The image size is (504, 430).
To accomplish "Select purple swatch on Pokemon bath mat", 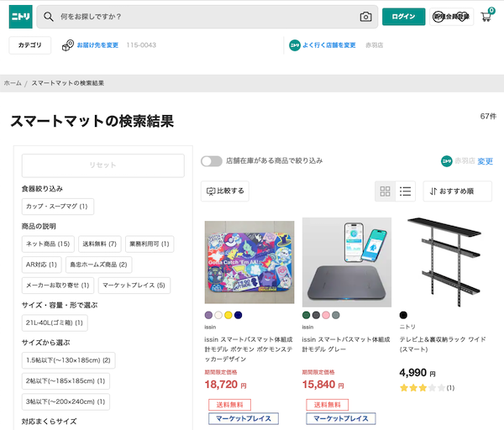I will point(208,315).
